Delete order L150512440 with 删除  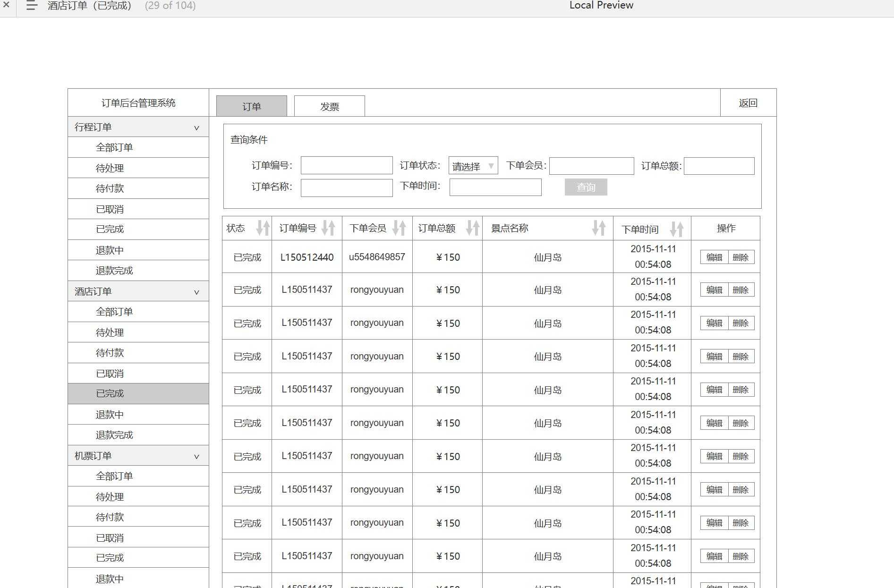[x=741, y=257]
